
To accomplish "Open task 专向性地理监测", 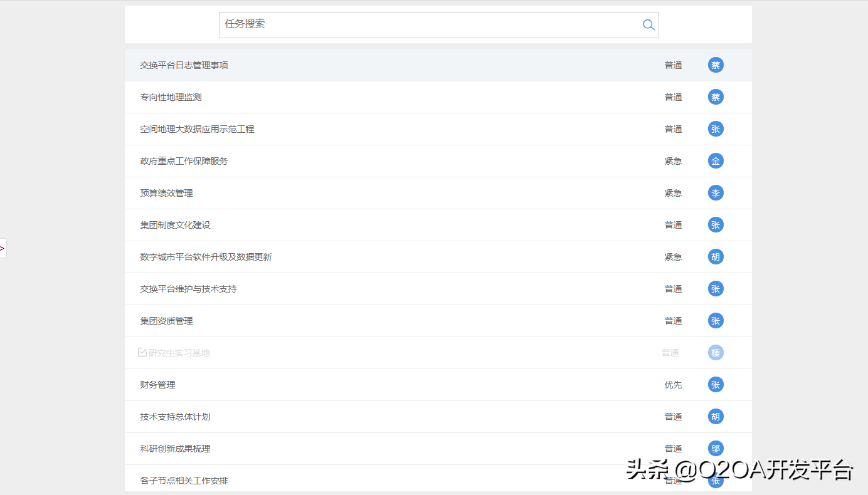I will point(171,96).
